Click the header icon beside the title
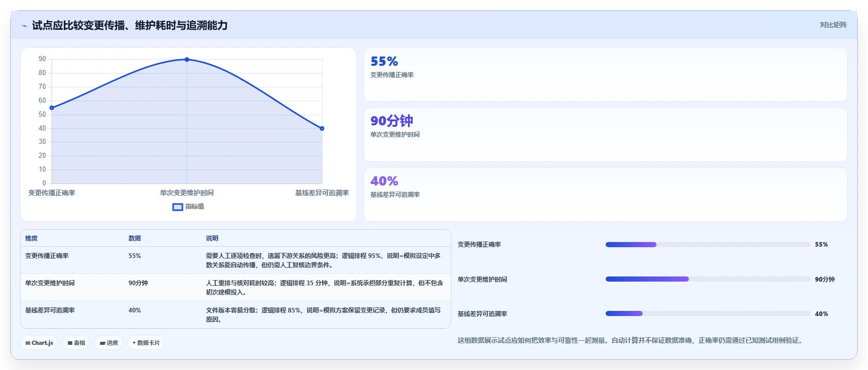 coord(24,26)
